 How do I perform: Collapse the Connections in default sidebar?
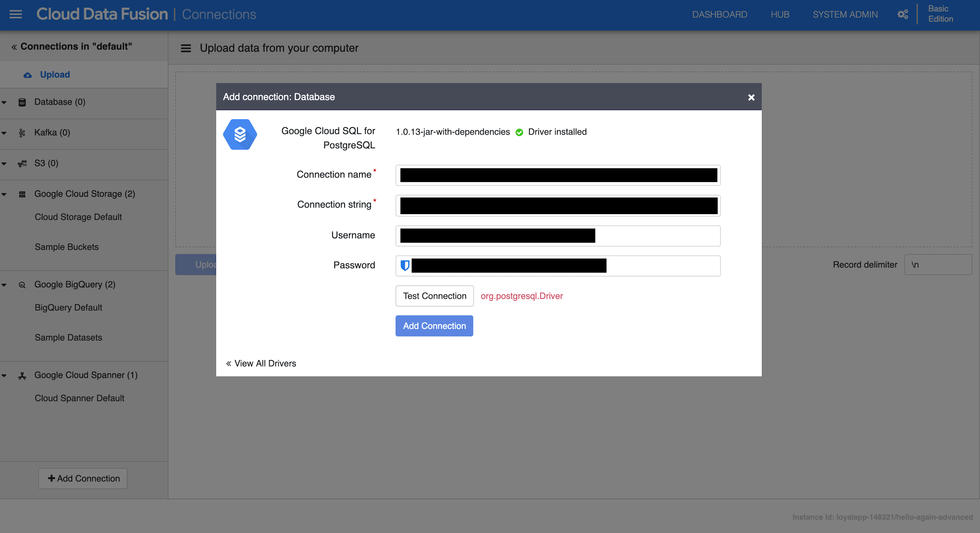pos(14,47)
